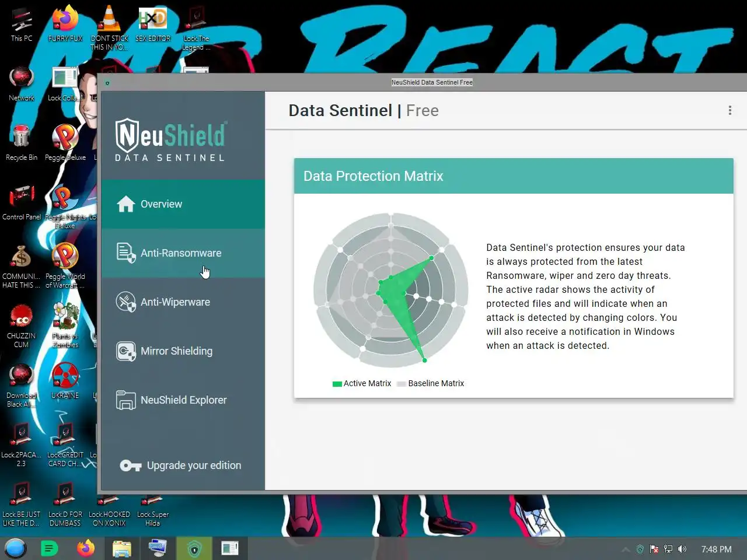This screenshot has height=560, width=747.
Task: Open the Plants vs Zombies desktop shortcut
Action: point(65,325)
